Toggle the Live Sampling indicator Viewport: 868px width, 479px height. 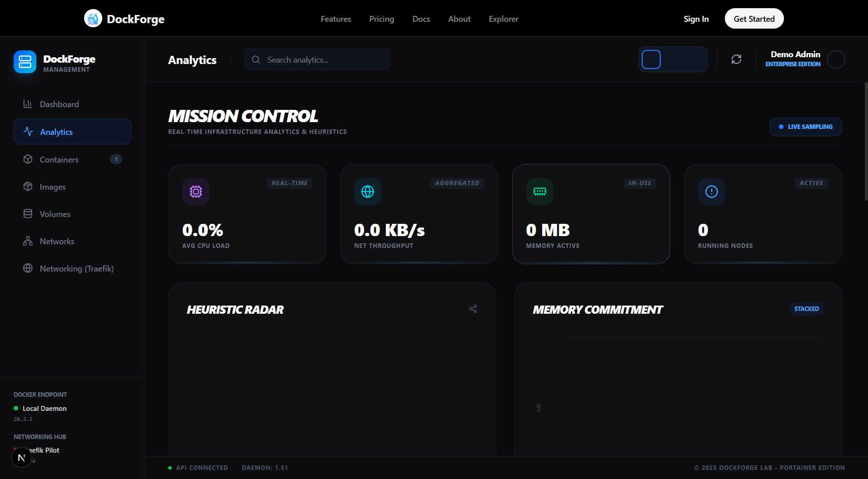tap(805, 127)
